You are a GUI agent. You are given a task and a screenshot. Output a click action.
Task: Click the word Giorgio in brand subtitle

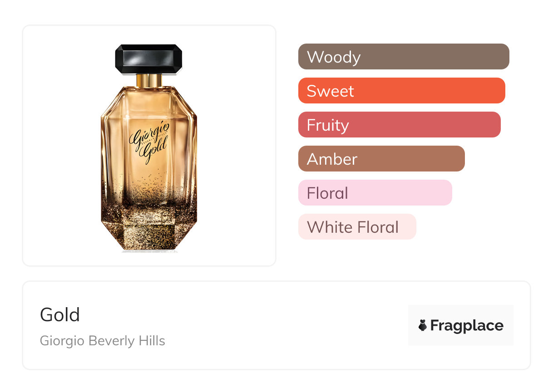(x=63, y=341)
